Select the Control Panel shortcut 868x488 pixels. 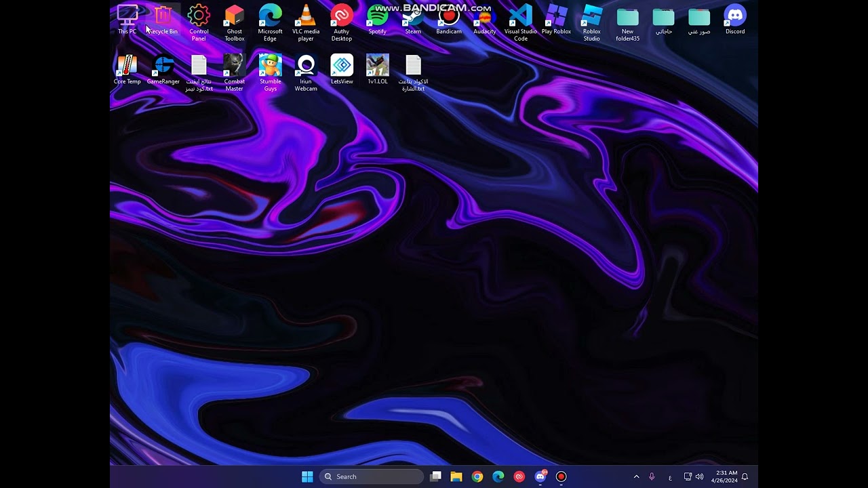tap(199, 23)
